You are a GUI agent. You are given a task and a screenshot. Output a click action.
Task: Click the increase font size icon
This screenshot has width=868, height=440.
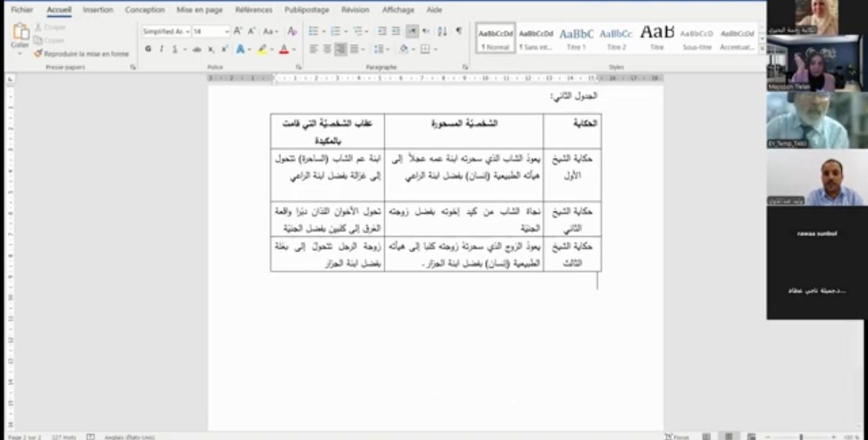[238, 31]
